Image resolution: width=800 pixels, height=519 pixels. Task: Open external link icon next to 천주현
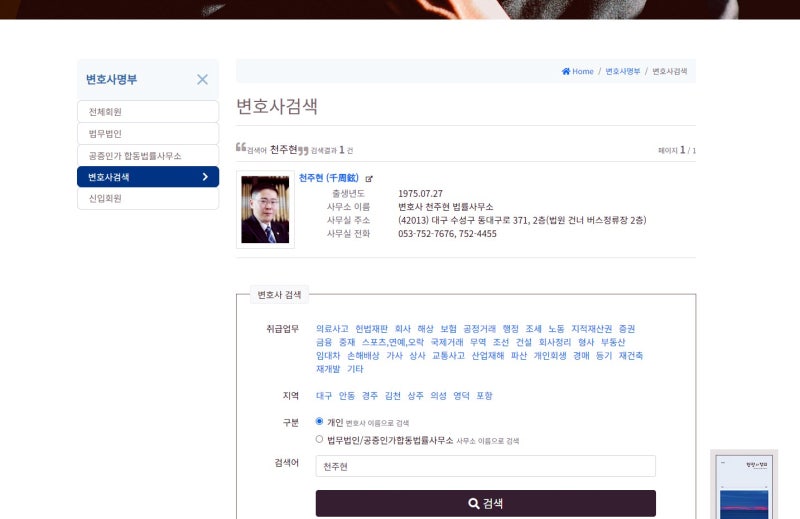[x=369, y=179]
